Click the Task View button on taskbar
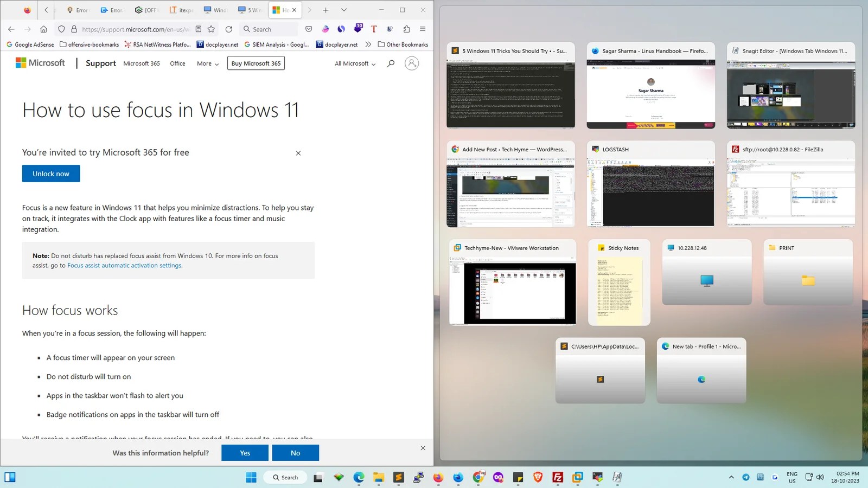Screen dimensions: 868x488 pos(318,477)
